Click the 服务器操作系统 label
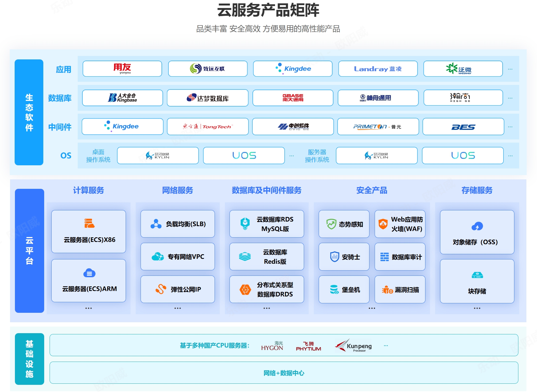The height and width of the screenshot is (392, 537). tap(317, 156)
